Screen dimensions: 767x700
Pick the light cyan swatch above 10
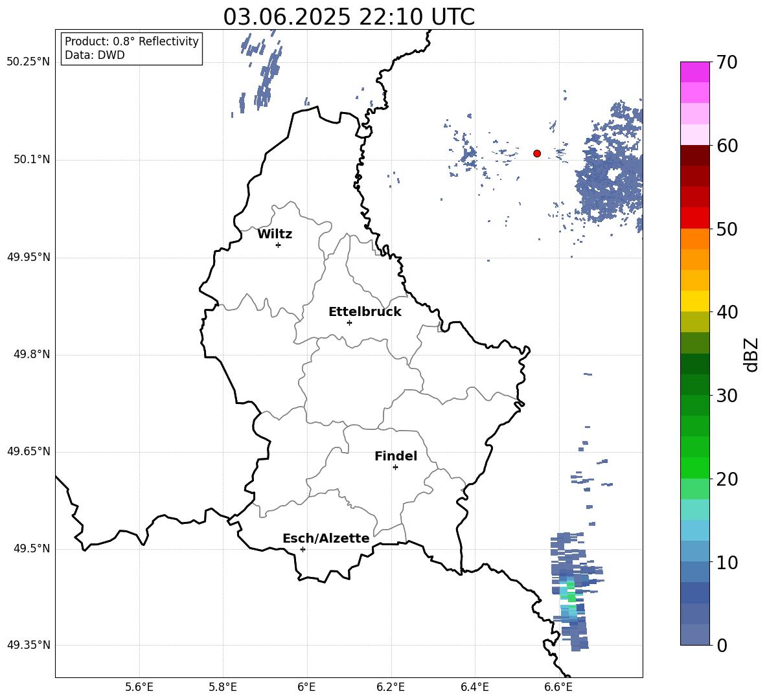(694, 530)
